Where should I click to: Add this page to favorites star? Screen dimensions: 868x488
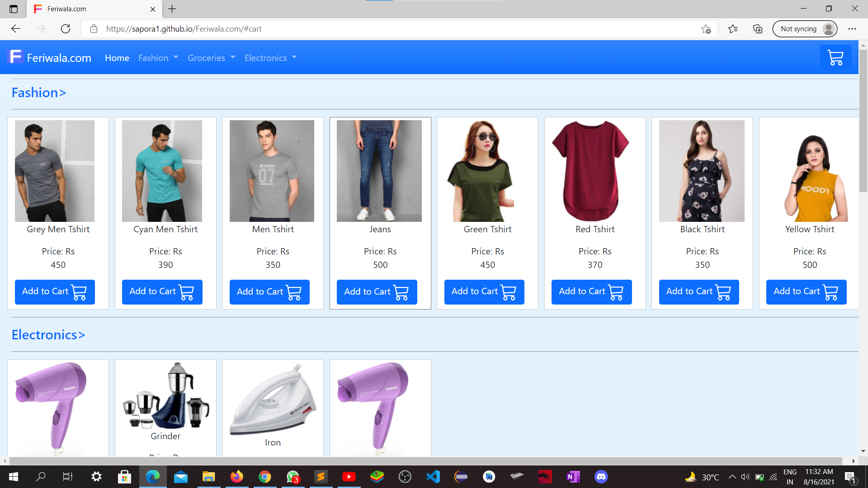[x=706, y=29]
